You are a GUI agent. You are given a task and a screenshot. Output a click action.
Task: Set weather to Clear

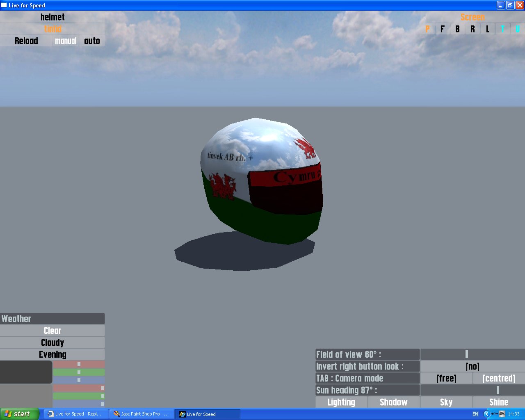[x=52, y=331]
